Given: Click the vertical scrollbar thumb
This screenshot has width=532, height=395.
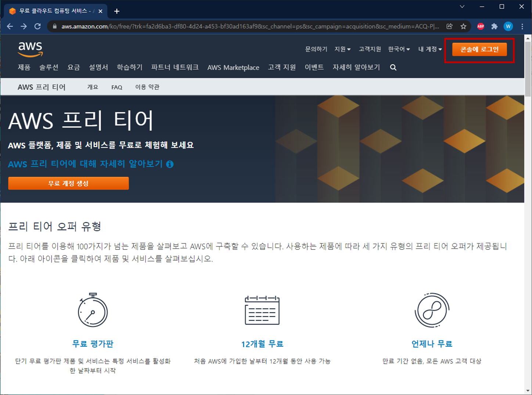Looking at the screenshot, I should click(x=528, y=68).
